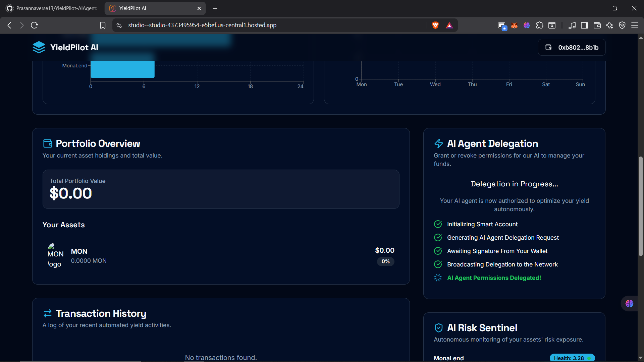
Task: Click the MonaLend blue chart bar
Action: tap(122, 69)
